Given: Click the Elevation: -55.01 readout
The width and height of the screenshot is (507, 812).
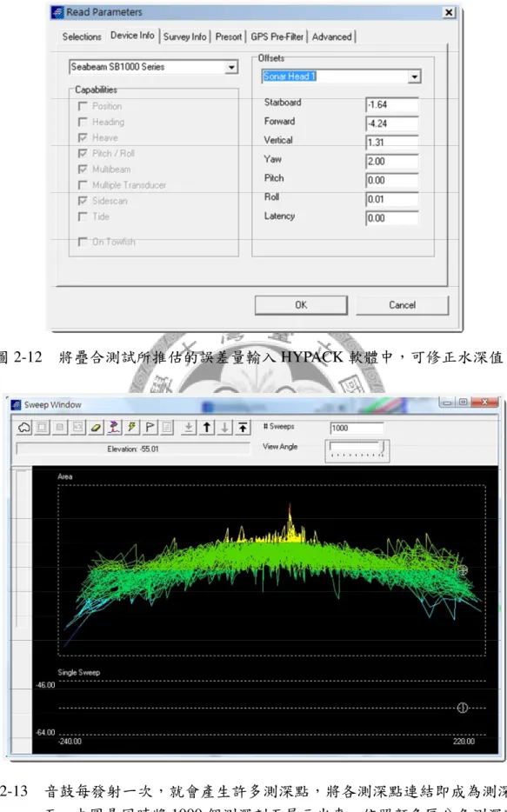Looking at the screenshot, I should (133, 449).
